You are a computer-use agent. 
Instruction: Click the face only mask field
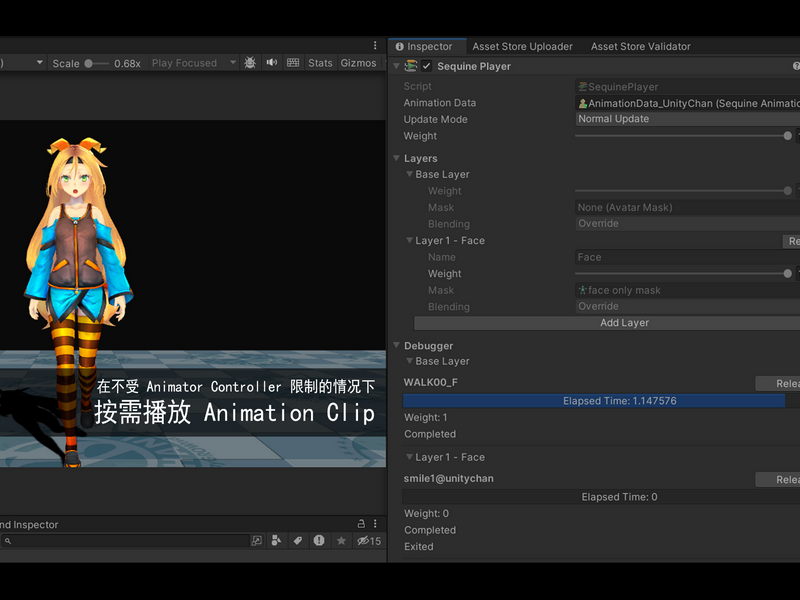tap(687, 290)
